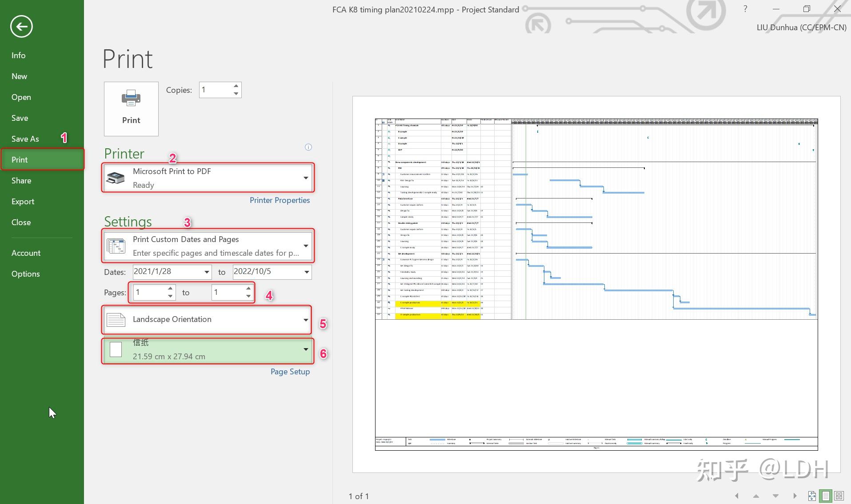Click user name LIU Dunhua (CC/EPM-CN)

[x=801, y=28]
